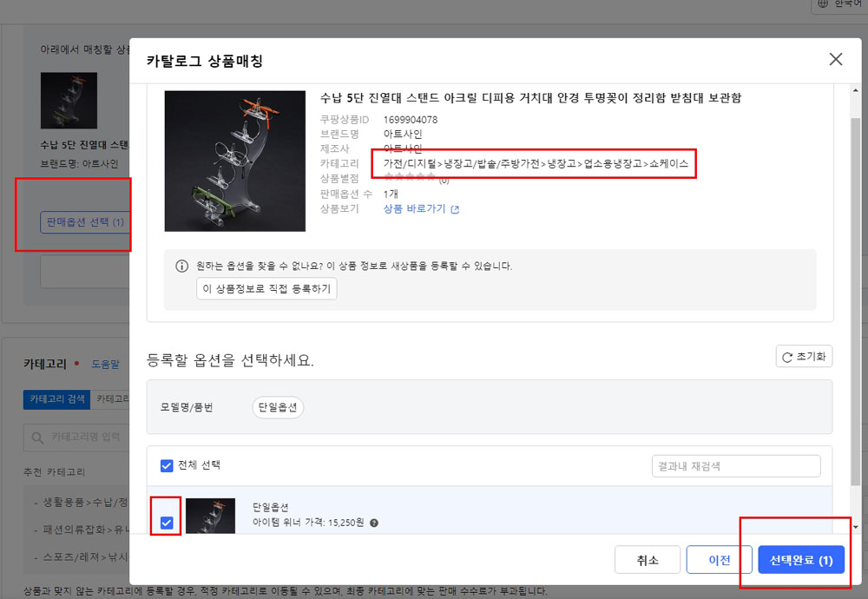Image resolution: width=868 pixels, height=599 pixels.
Task: Toggle the 전체 선택 checkbox
Action: pos(167,465)
